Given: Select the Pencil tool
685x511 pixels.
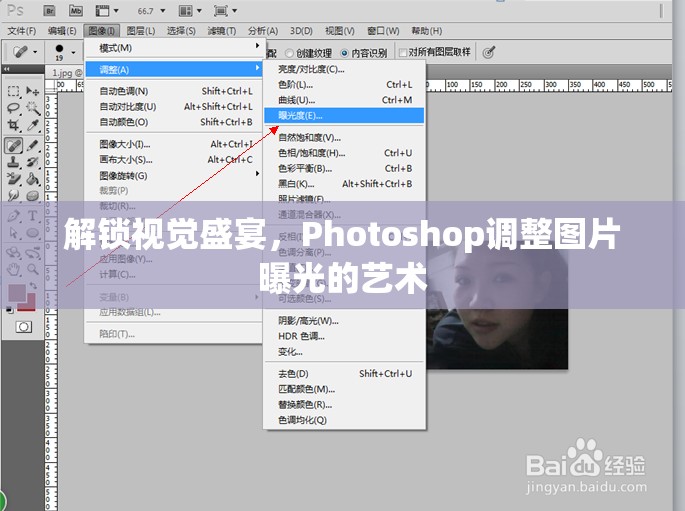Looking at the screenshot, I should [x=33, y=145].
